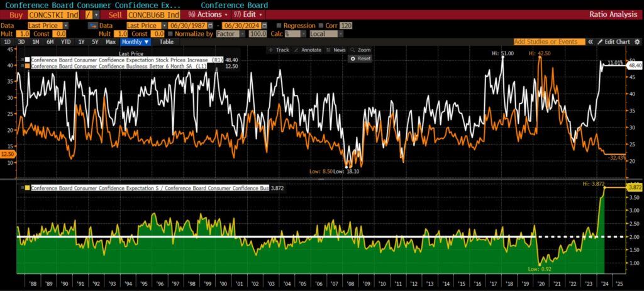Click the chart settings gear icon
This screenshot has height=291, width=644.
coord(636,41)
